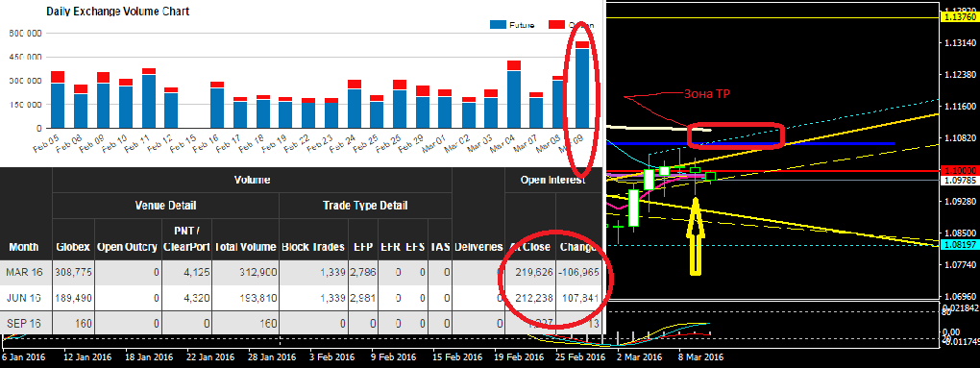Click the Deliveries column header

tap(478, 247)
